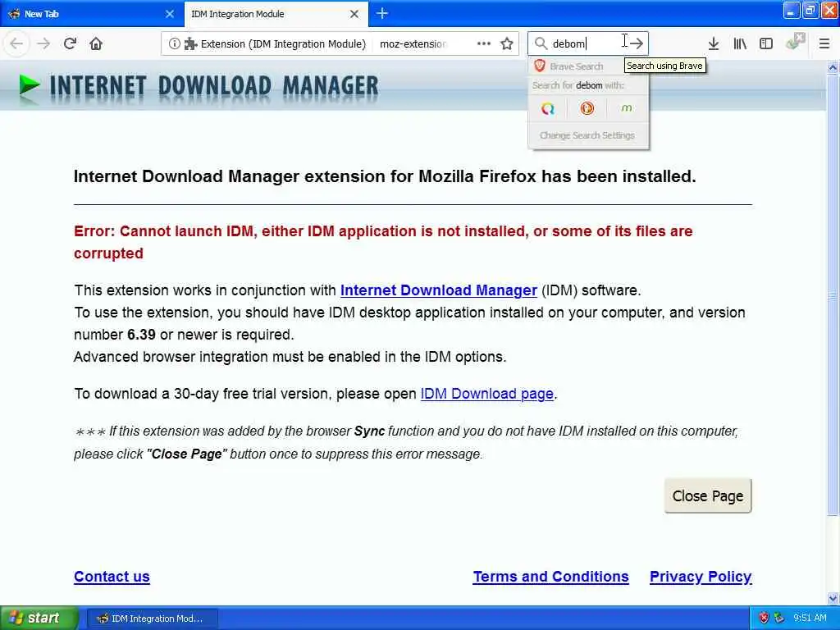The image size is (840, 630).
Task: Open the library bookshelf icon
Action: point(740,43)
